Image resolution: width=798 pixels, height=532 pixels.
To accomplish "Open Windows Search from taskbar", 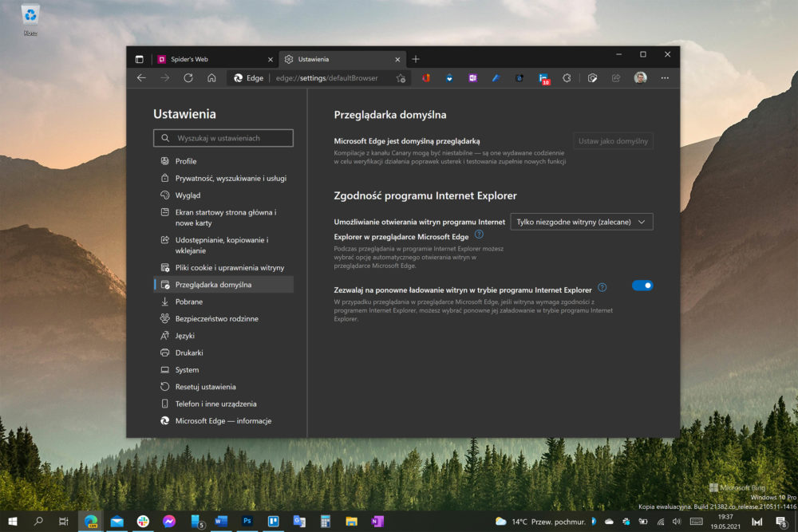I will point(38,522).
